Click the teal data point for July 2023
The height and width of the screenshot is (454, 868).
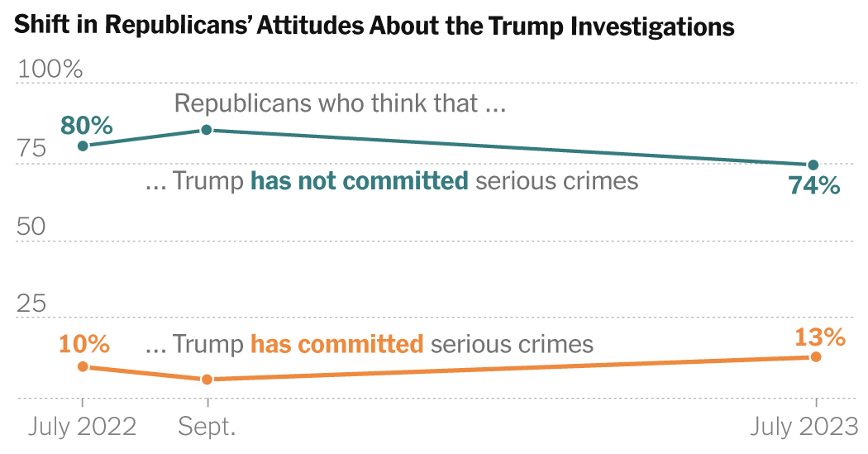coord(813,165)
